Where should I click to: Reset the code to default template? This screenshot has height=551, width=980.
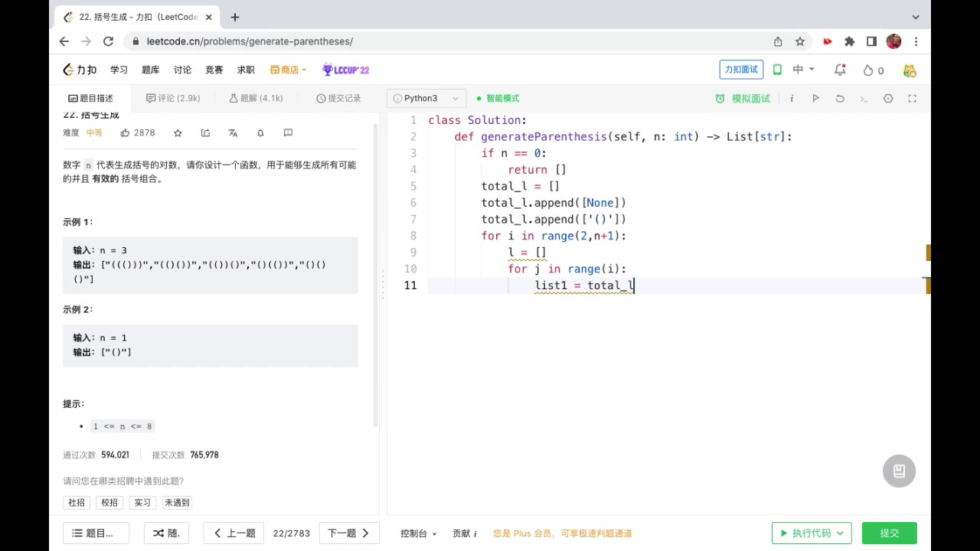(840, 98)
